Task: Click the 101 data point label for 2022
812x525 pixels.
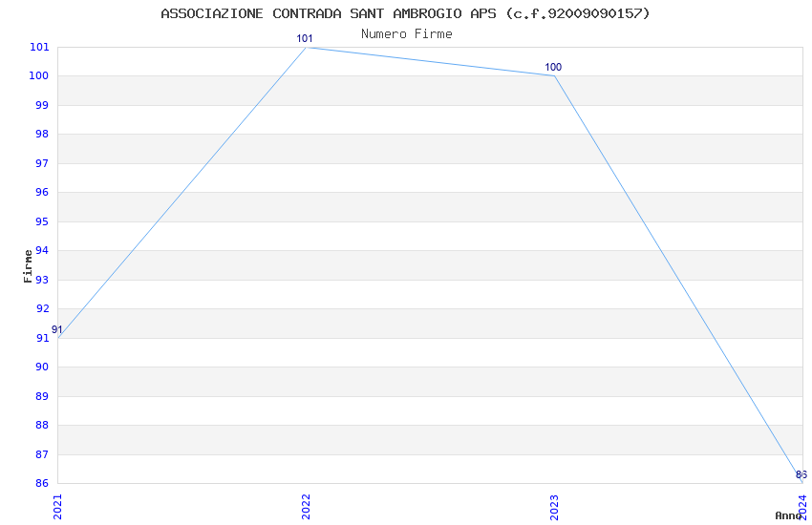Action: (305, 39)
